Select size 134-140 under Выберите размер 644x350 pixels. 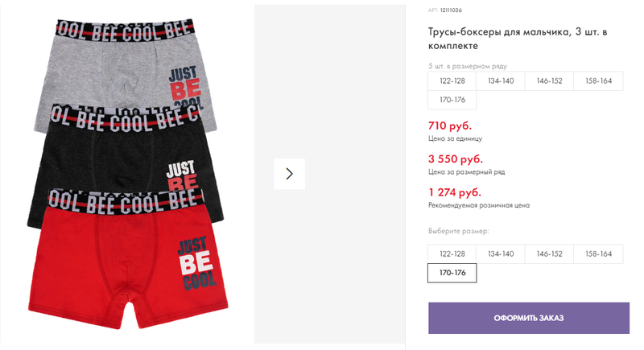point(501,254)
